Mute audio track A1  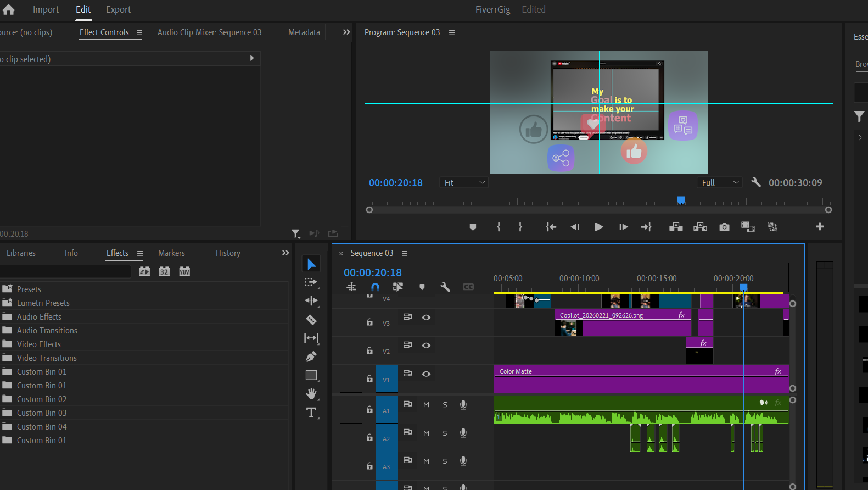coord(426,405)
